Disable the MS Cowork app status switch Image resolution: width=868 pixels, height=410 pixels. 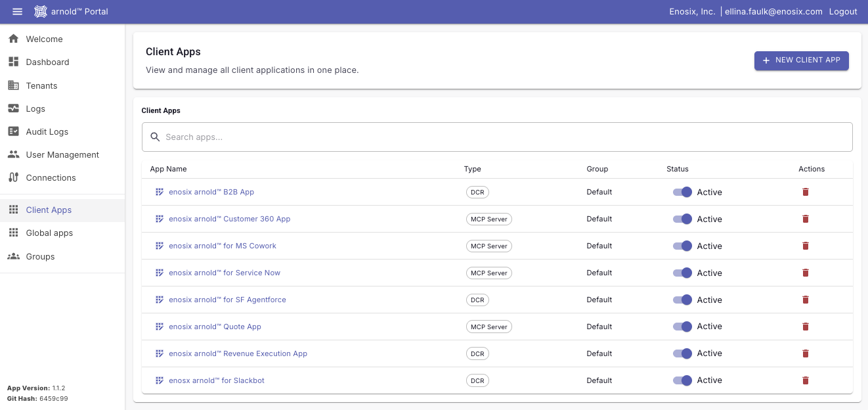[683, 246]
